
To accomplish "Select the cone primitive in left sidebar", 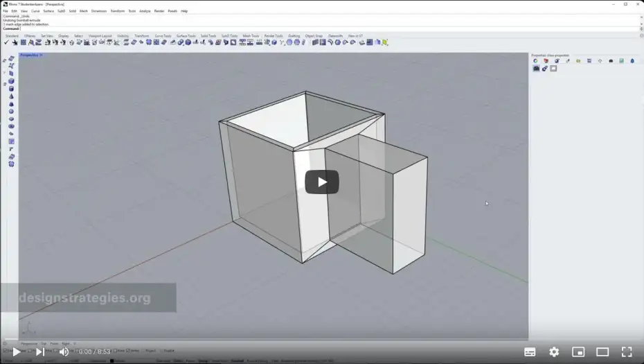I will [x=12, y=96].
